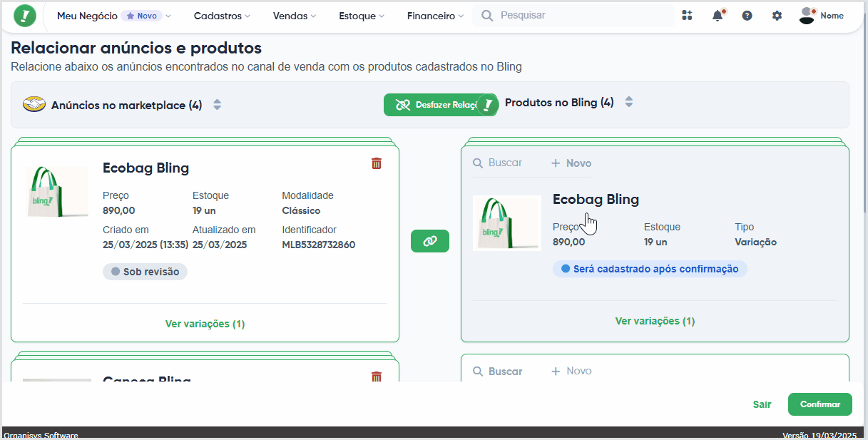868x440 pixels.
Task: Click the Relacionar anúncios e produtos heading
Action: [x=136, y=48]
